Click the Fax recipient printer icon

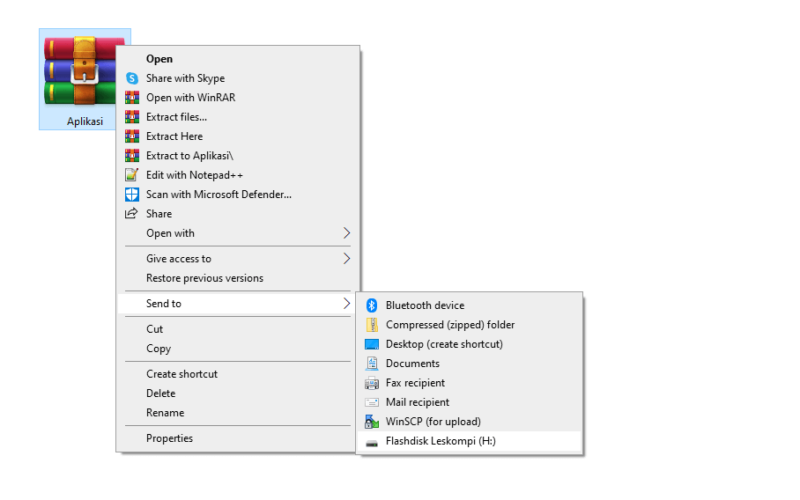click(x=372, y=383)
